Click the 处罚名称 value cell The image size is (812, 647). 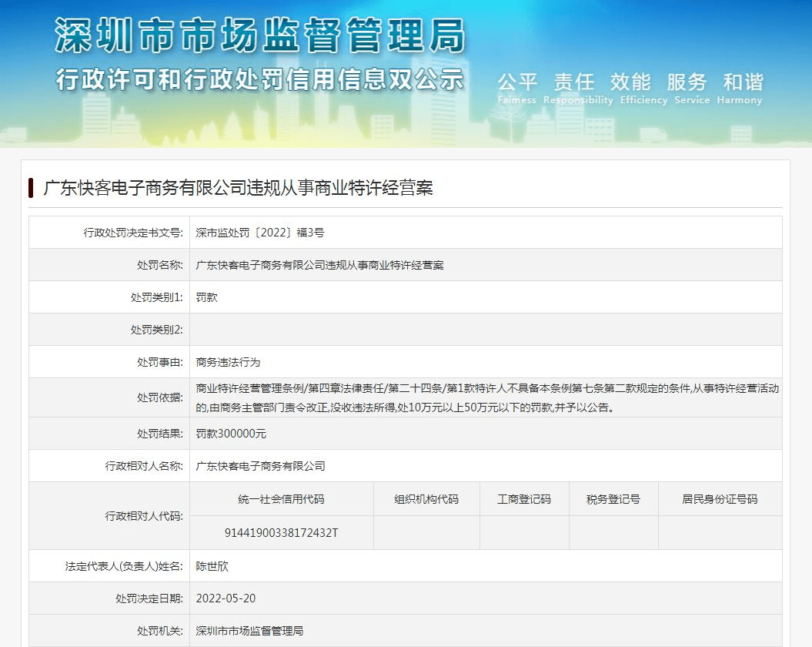coord(319,265)
